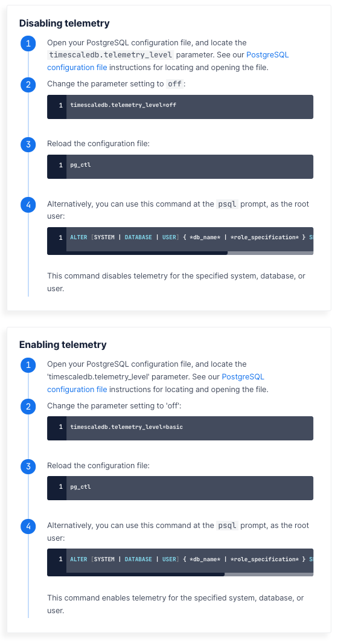Click step 3 circle under Enabling telemetry
This screenshot has height=644, width=341.
28,466
